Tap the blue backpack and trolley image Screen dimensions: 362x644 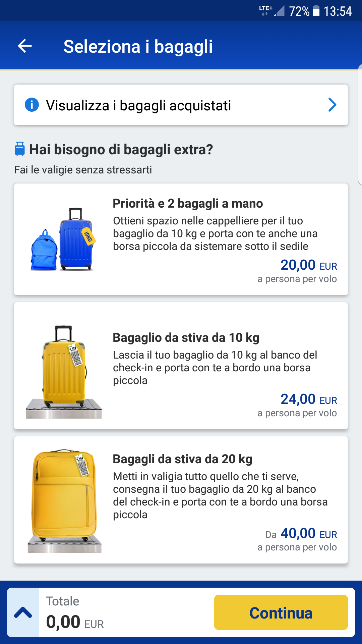[62, 239]
